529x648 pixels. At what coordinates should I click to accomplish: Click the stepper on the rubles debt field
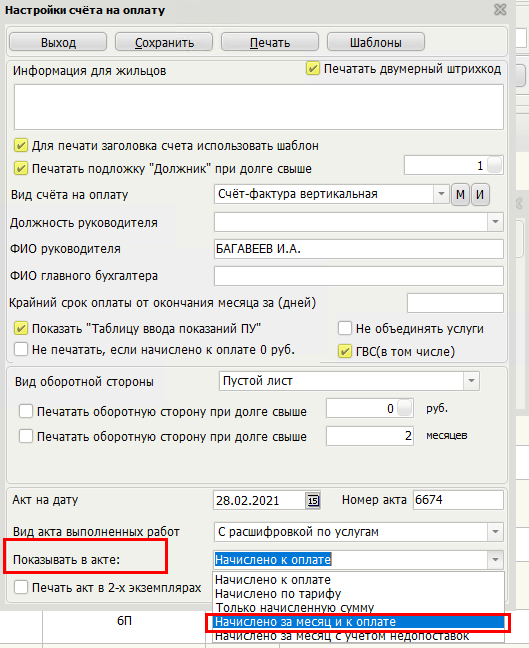click(x=405, y=408)
